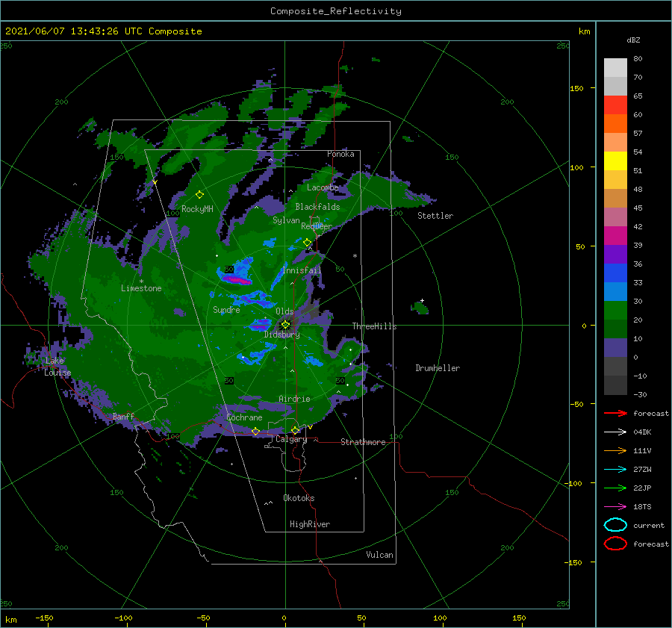Select the Sundre label
This screenshot has height=628, width=672.
tap(226, 309)
